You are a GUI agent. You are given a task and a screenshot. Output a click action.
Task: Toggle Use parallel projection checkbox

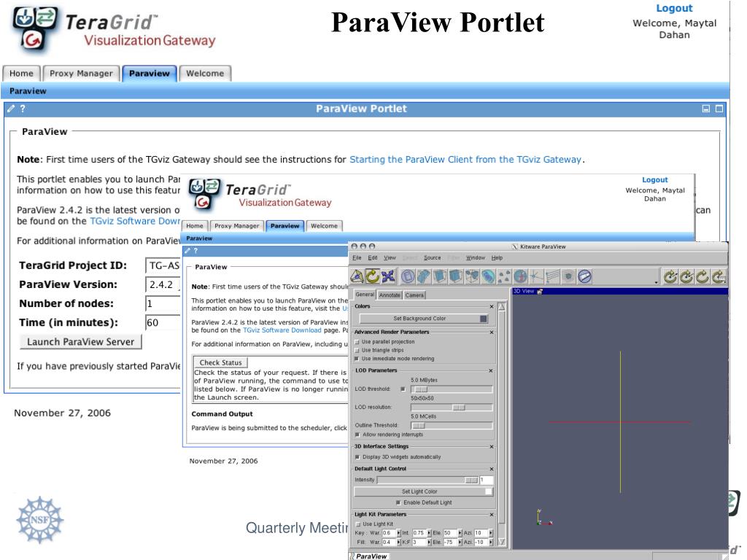coord(357,342)
